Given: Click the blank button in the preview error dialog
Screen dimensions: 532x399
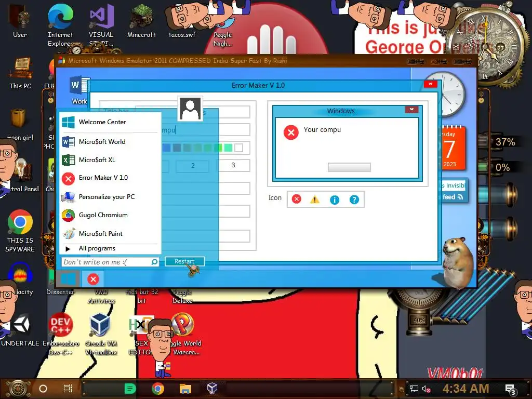Looking at the screenshot, I should (349, 167).
